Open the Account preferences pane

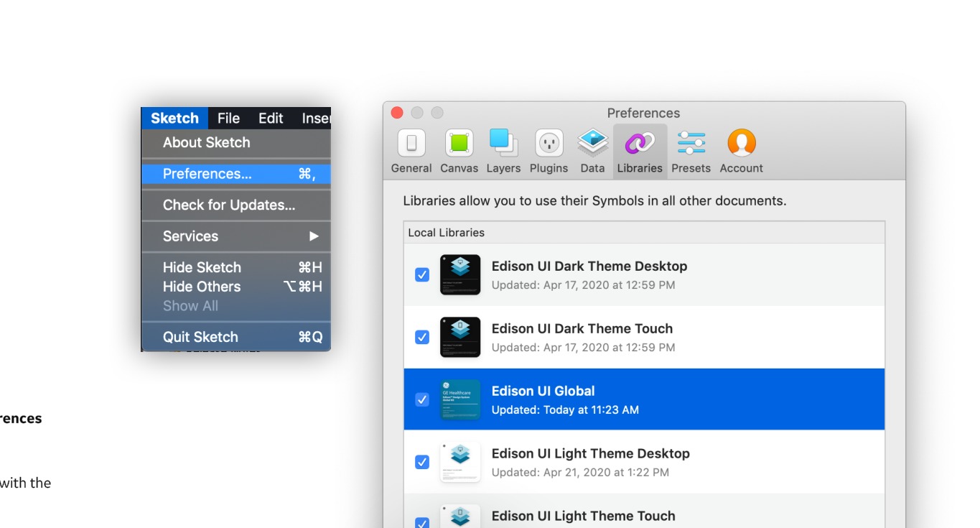[741, 152]
